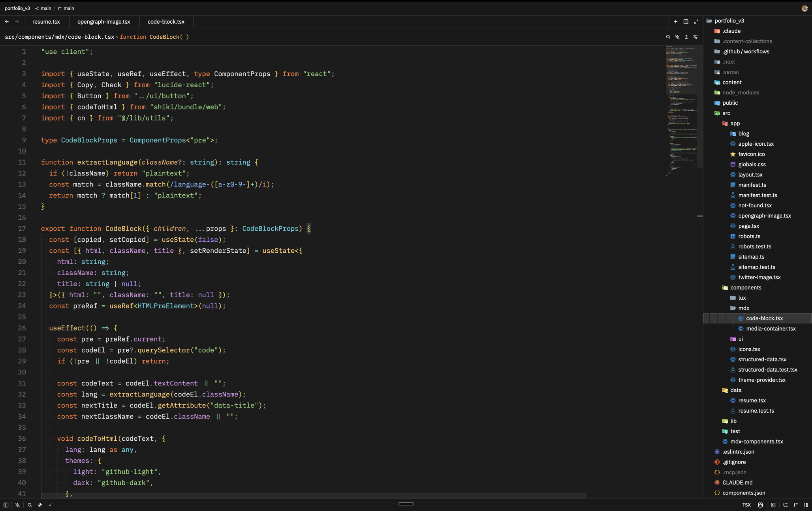
Task: Open the Copilot icon in status bar
Action: tap(760, 505)
